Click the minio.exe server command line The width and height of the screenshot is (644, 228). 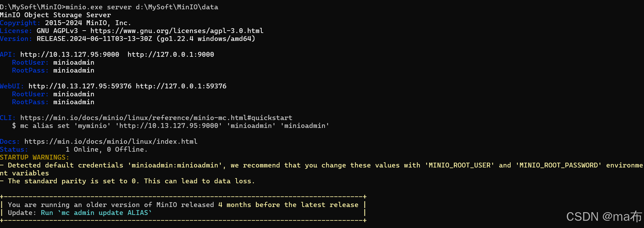click(x=109, y=7)
